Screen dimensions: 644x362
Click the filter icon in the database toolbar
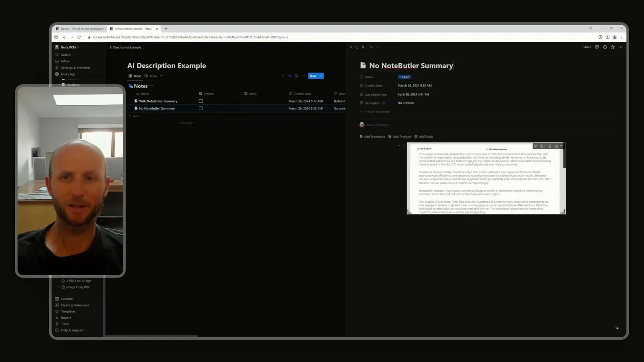point(283,76)
